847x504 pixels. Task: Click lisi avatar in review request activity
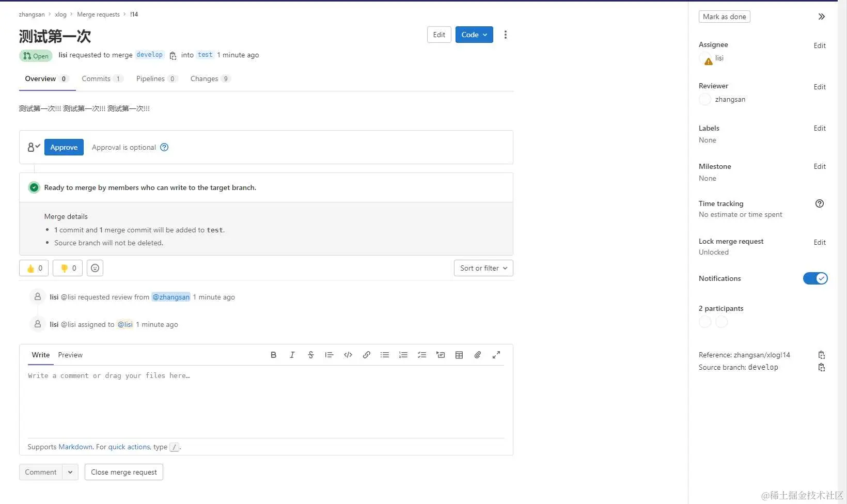[38, 296]
